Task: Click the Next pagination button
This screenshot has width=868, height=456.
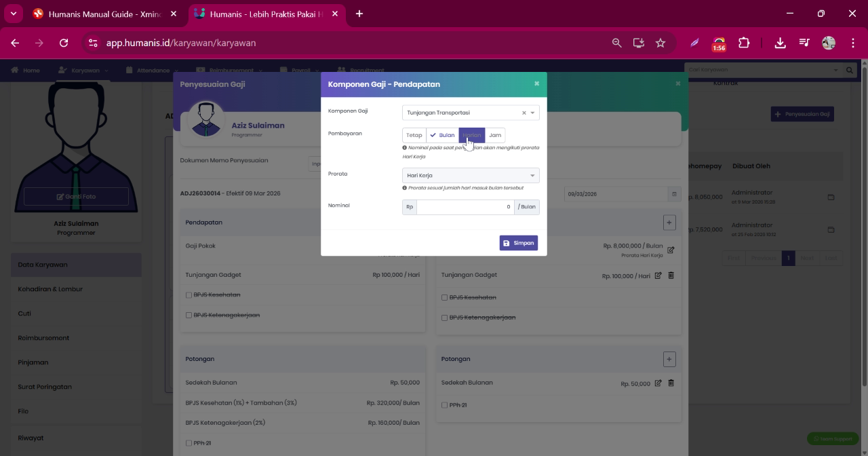Action: (807, 259)
